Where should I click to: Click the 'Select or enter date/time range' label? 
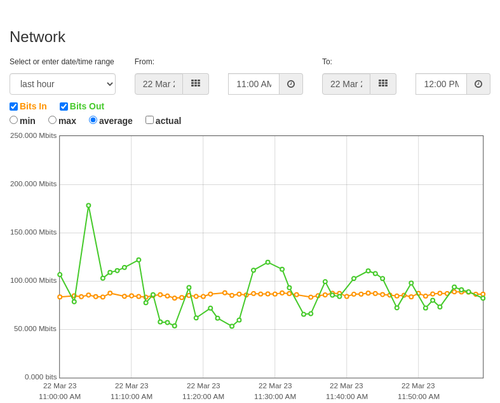coord(62,62)
